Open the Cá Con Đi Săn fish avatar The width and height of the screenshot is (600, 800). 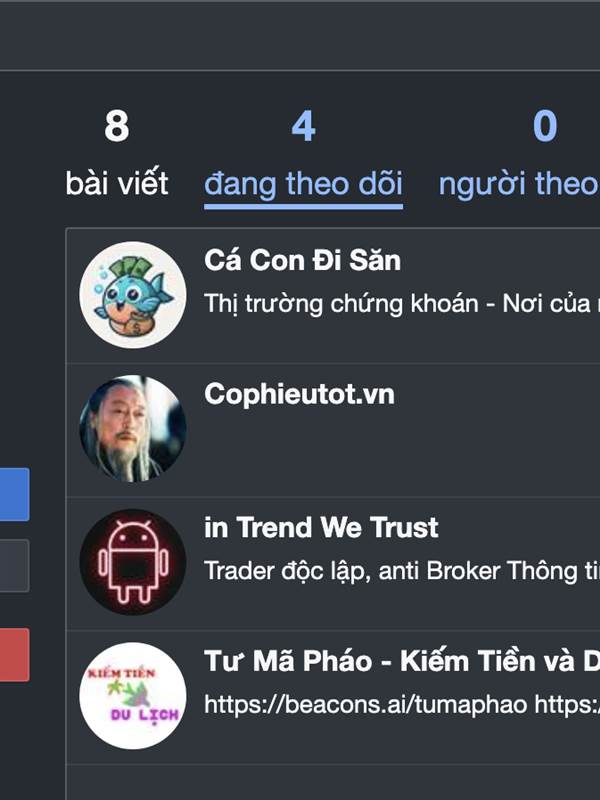coord(133,295)
